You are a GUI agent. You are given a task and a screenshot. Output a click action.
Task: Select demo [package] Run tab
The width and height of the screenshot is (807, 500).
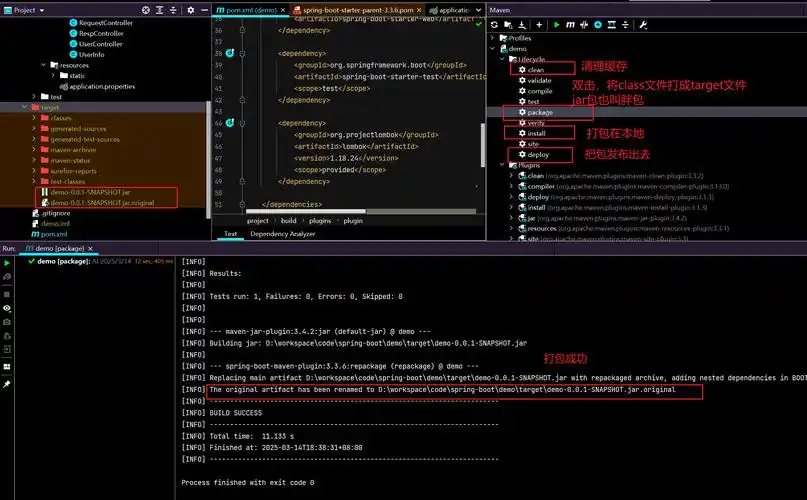click(x=60, y=248)
